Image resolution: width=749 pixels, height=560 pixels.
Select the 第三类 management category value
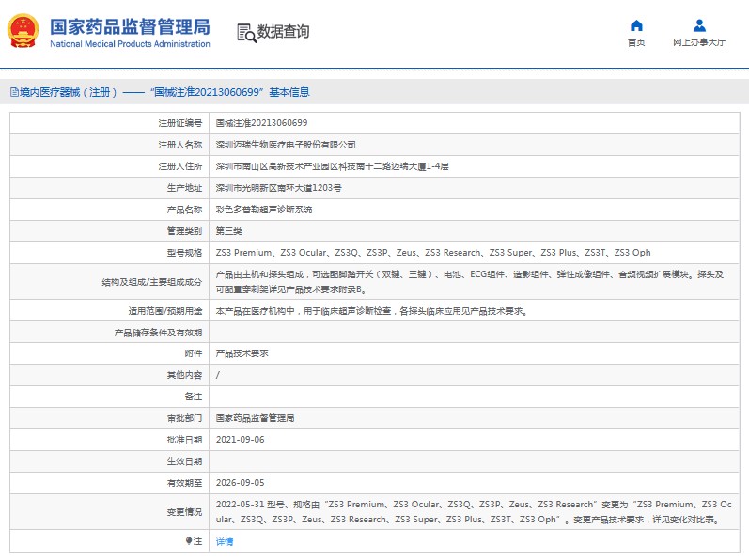[228, 231]
